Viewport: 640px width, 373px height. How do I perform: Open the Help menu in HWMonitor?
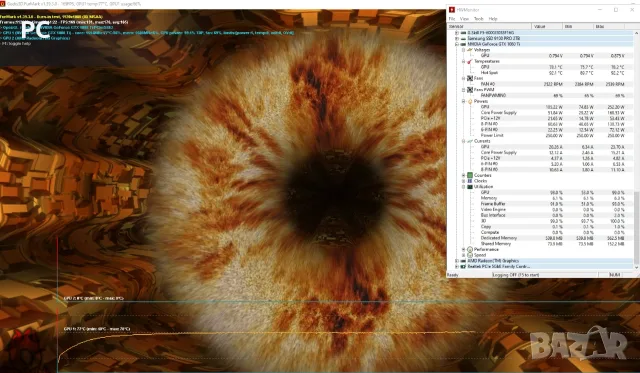[493, 19]
